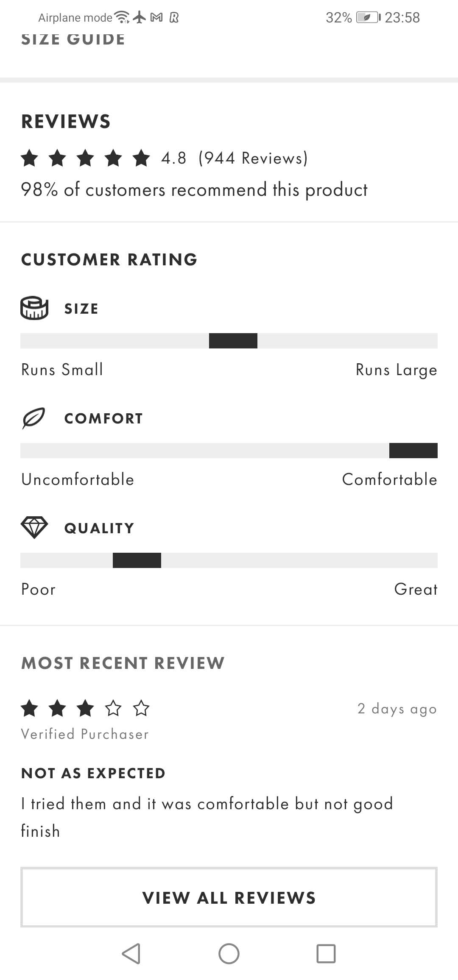Tap the diamond Quality icon
This screenshot has width=458, height=980.
[x=34, y=528]
